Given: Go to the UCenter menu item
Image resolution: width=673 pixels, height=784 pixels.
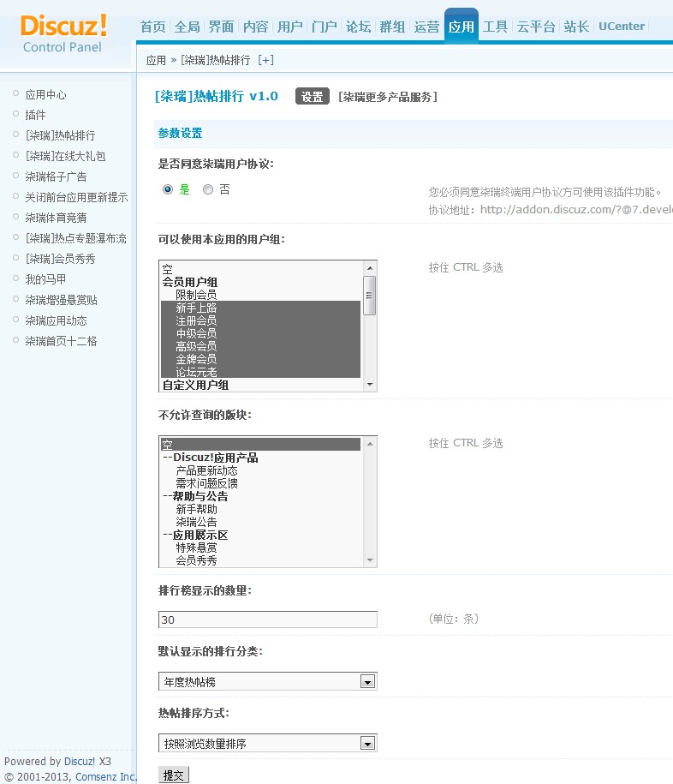Looking at the screenshot, I should tap(621, 27).
